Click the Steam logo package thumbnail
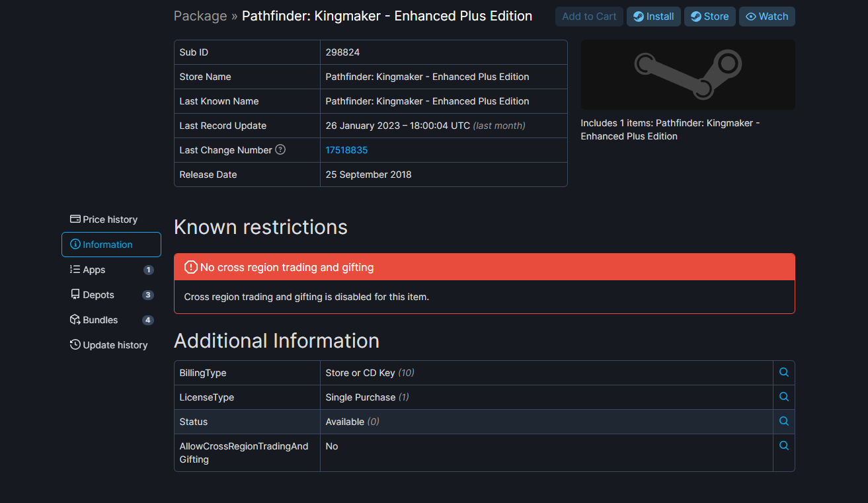This screenshot has height=503, width=868. pyautogui.click(x=688, y=75)
